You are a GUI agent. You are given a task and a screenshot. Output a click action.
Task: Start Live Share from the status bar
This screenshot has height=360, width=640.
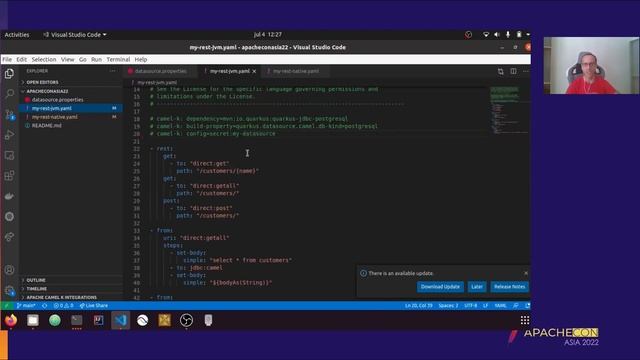[93, 306]
